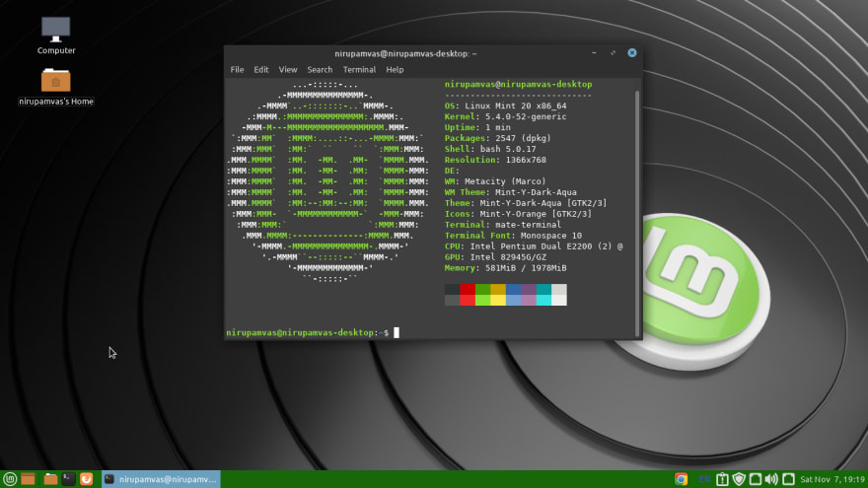Open nirupamvas's Home folder icon
This screenshot has width=868, height=488.
coord(56,87)
